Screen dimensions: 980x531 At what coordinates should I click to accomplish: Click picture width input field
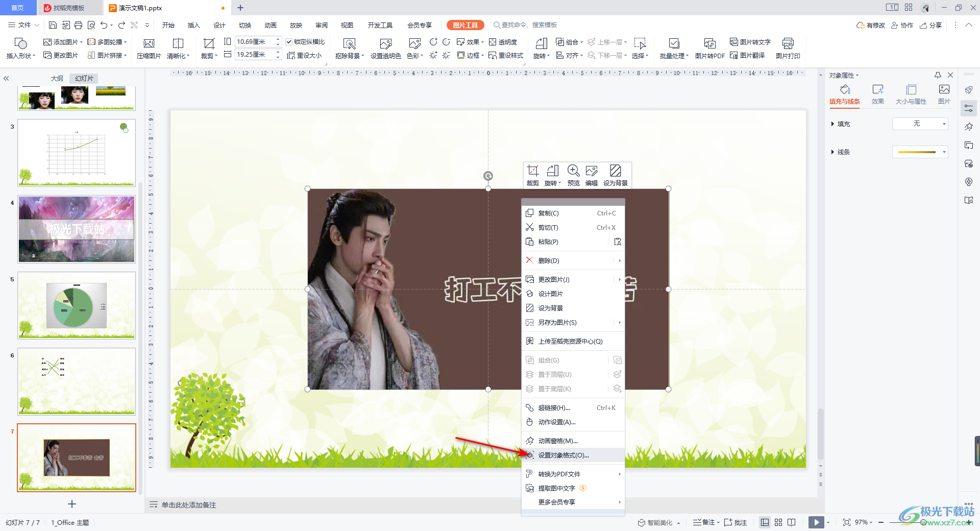(254, 55)
